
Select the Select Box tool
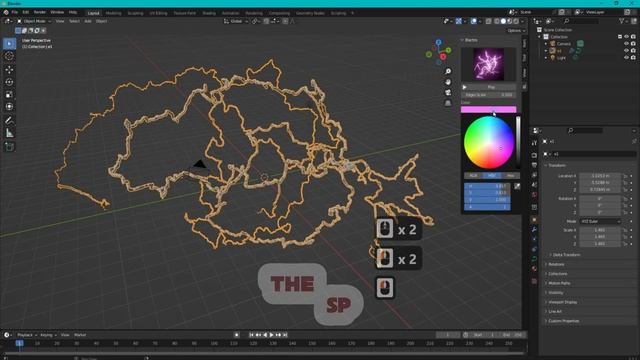(x=9, y=44)
